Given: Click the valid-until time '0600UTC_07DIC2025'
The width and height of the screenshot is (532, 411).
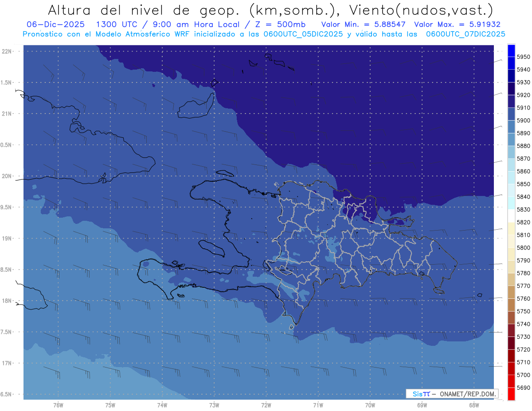Looking at the screenshot, I should (x=465, y=34).
